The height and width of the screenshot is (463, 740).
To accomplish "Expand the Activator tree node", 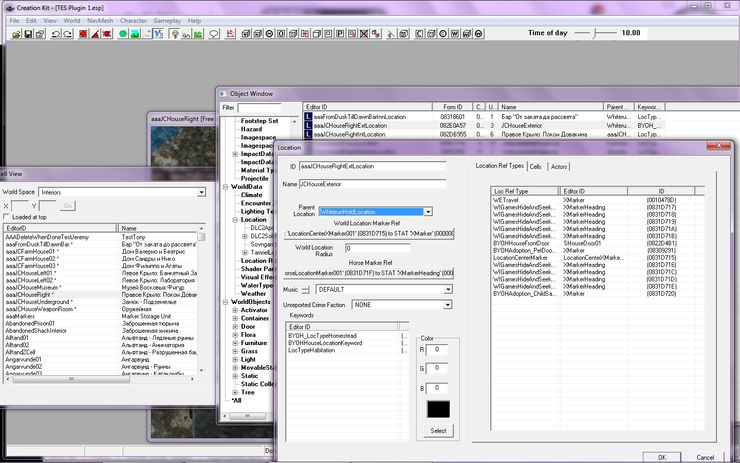I will (x=233, y=310).
